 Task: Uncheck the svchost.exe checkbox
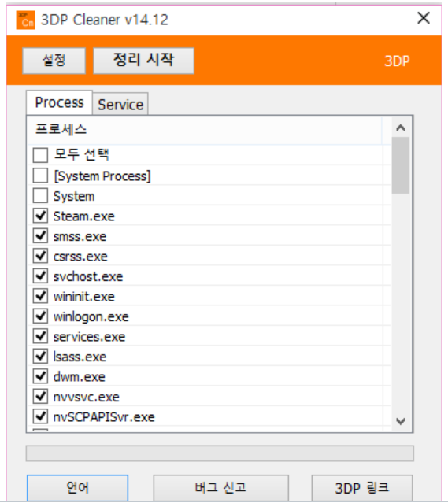coord(40,276)
